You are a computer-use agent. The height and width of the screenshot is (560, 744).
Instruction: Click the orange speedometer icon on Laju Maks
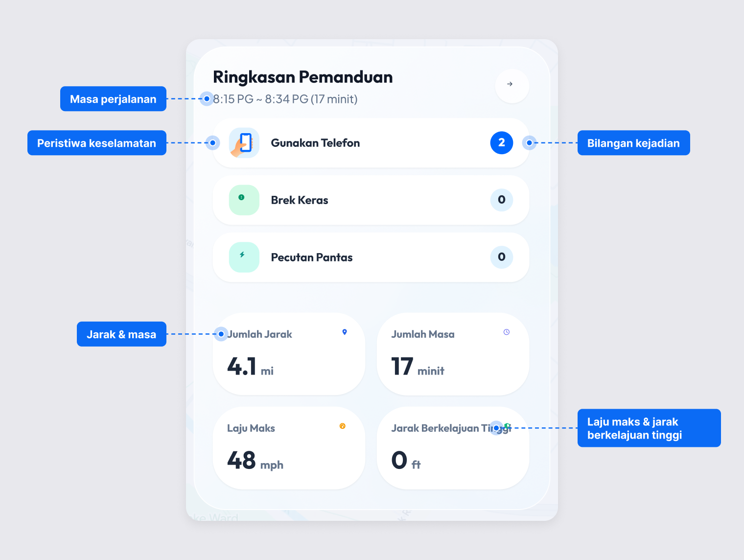pyautogui.click(x=343, y=426)
